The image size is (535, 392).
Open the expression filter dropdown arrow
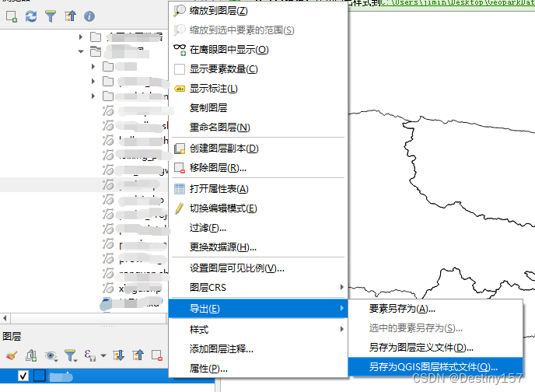pyautogui.click(x=103, y=356)
